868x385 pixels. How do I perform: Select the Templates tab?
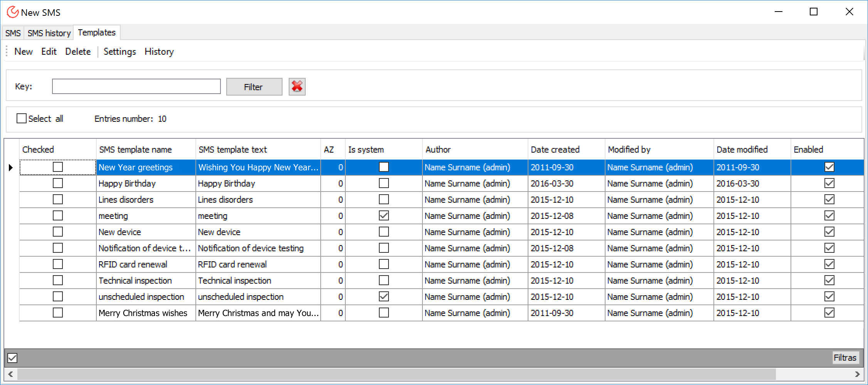pos(97,32)
